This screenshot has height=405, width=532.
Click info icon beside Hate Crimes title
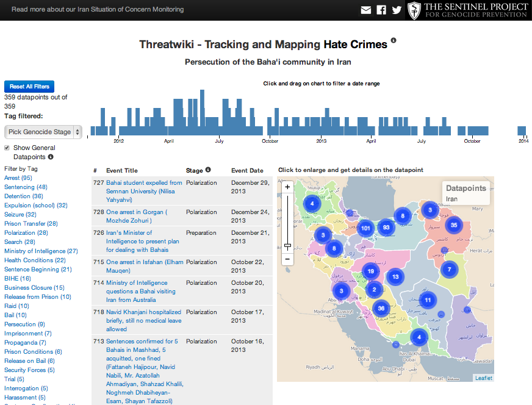(x=394, y=41)
